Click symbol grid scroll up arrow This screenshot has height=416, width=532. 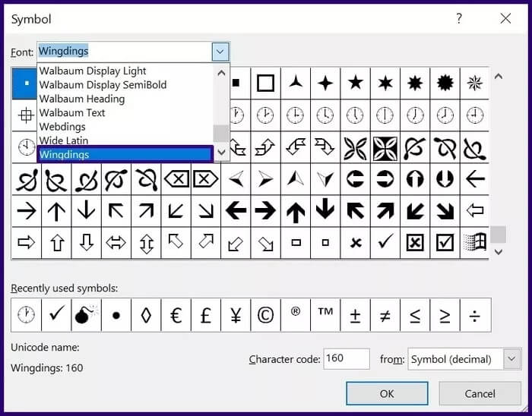pyautogui.click(x=498, y=76)
